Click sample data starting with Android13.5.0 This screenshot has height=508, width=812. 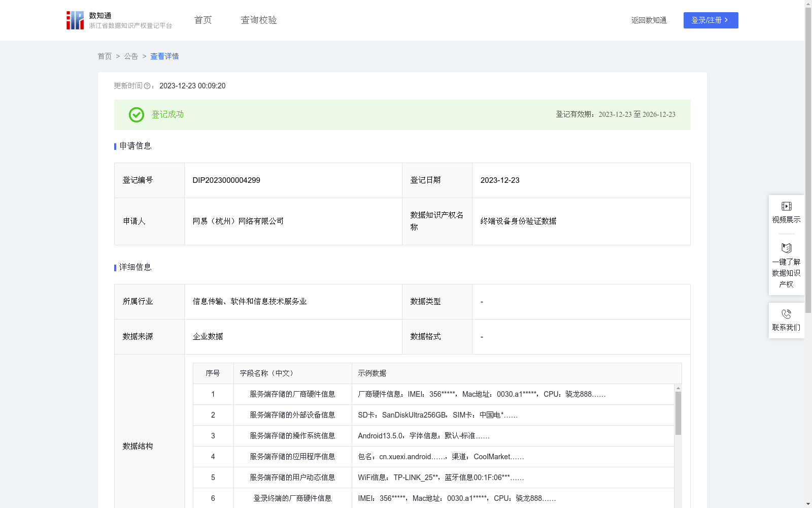click(x=424, y=436)
